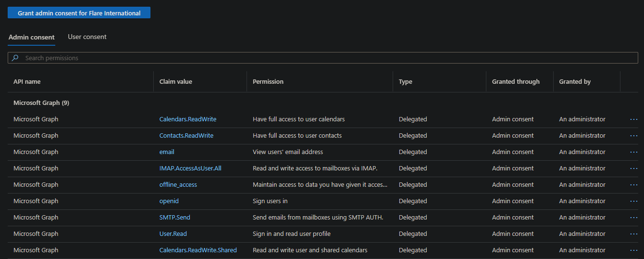Open ellipsis menu for offline_access row

[633, 185]
